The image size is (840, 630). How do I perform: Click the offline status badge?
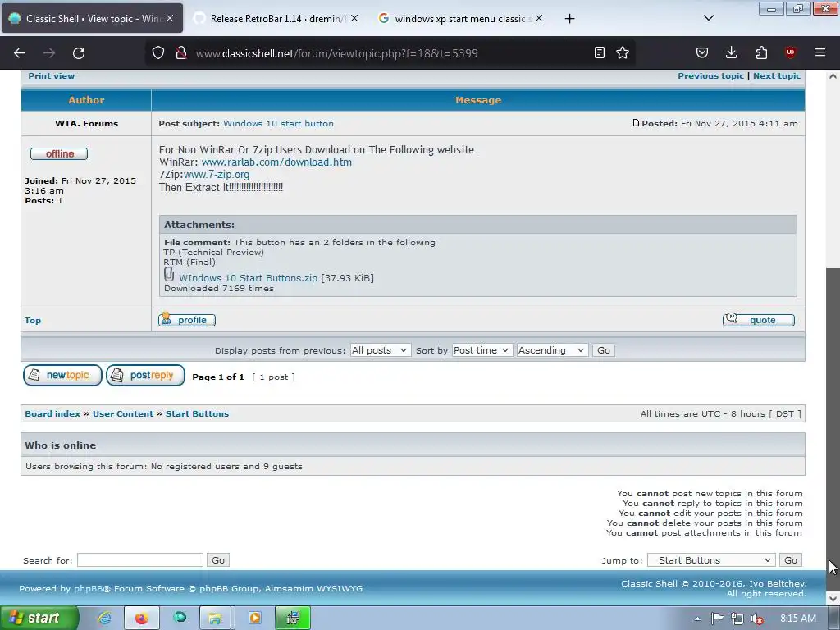click(x=59, y=153)
